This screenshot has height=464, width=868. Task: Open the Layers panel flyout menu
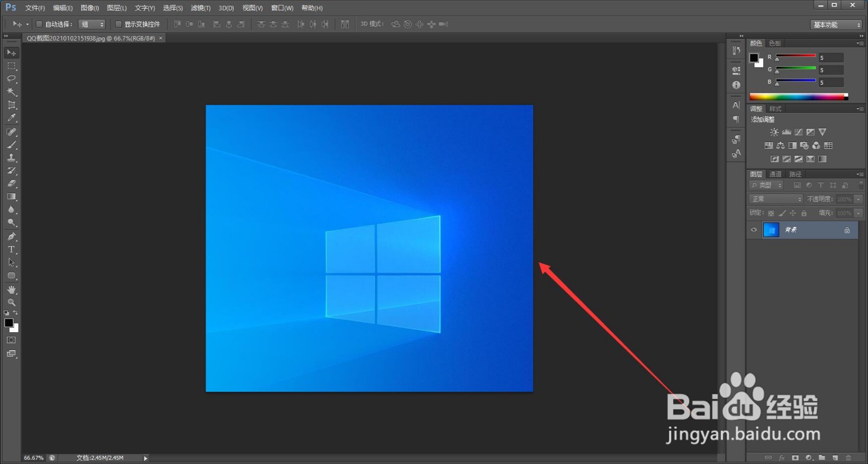click(x=860, y=174)
